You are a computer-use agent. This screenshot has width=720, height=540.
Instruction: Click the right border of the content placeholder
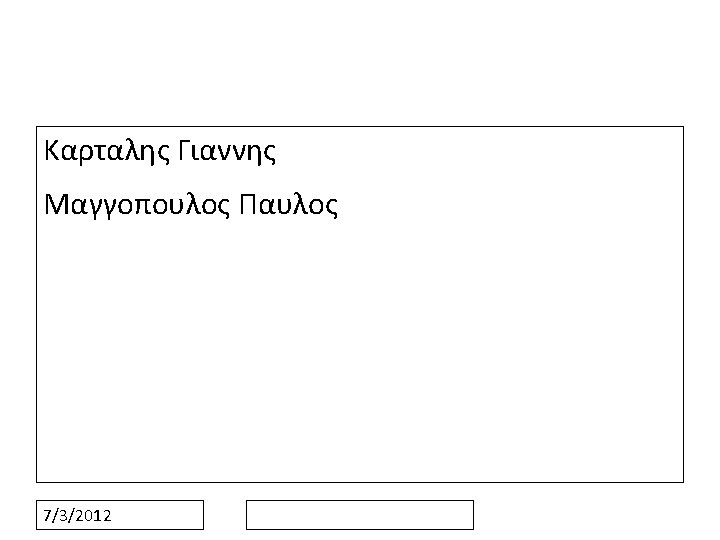click(x=683, y=304)
